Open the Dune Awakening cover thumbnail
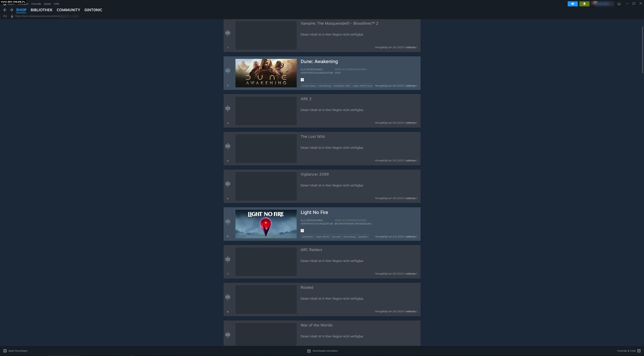The height and width of the screenshot is (356, 644). point(266,73)
